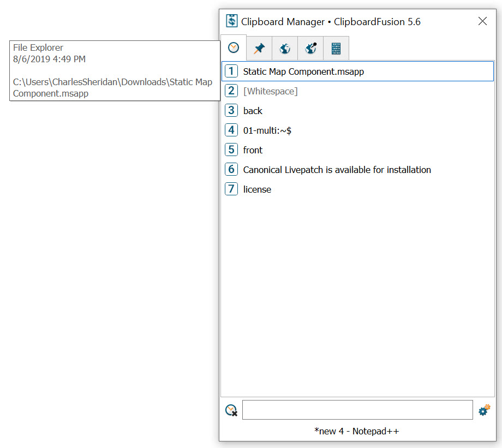Select the 'front' clipboard item

[x=253, y=150]
